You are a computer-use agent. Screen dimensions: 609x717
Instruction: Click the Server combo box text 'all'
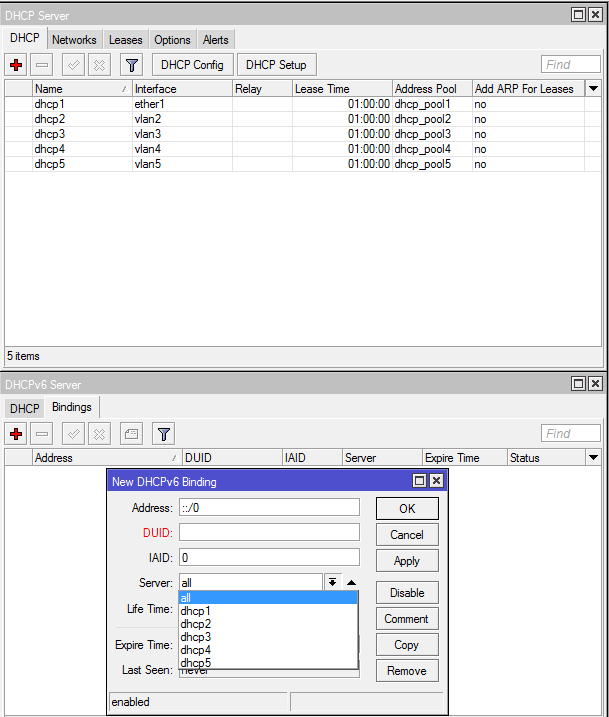coord(251,583)
